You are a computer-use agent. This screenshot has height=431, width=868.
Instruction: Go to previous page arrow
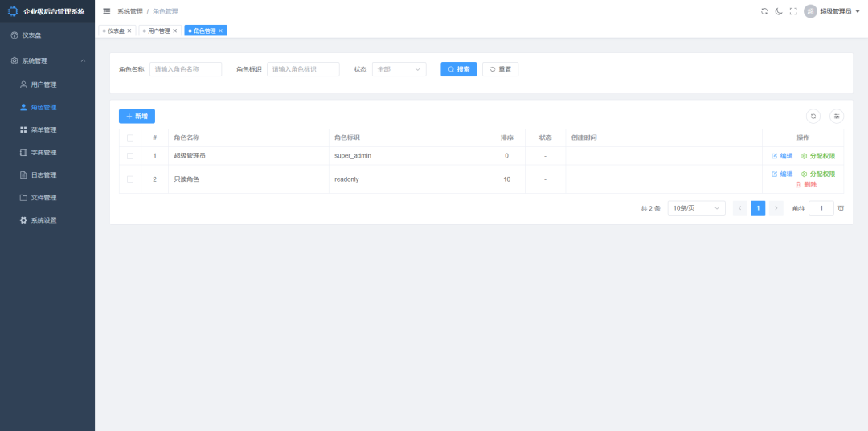tap(740, 208)
